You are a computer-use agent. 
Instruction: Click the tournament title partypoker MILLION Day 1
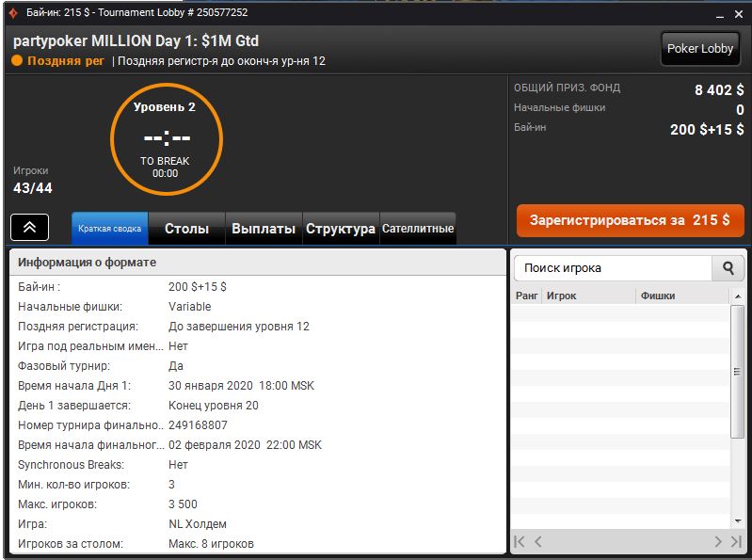136,40
